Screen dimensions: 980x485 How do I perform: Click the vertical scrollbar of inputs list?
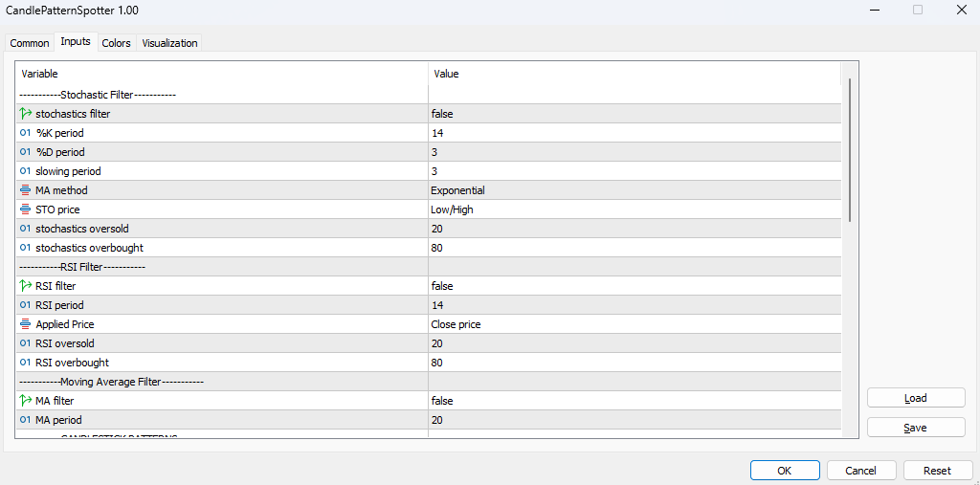(849, 151)
